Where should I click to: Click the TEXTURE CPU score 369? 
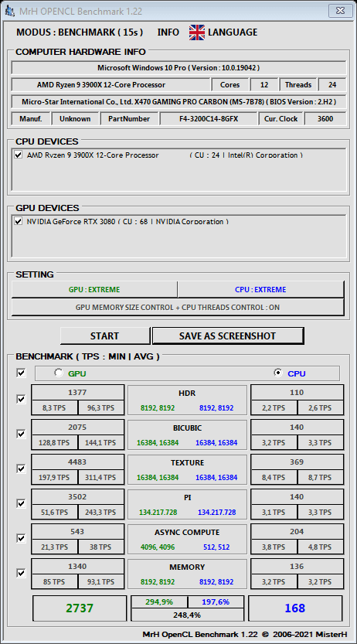click(297, 462)
